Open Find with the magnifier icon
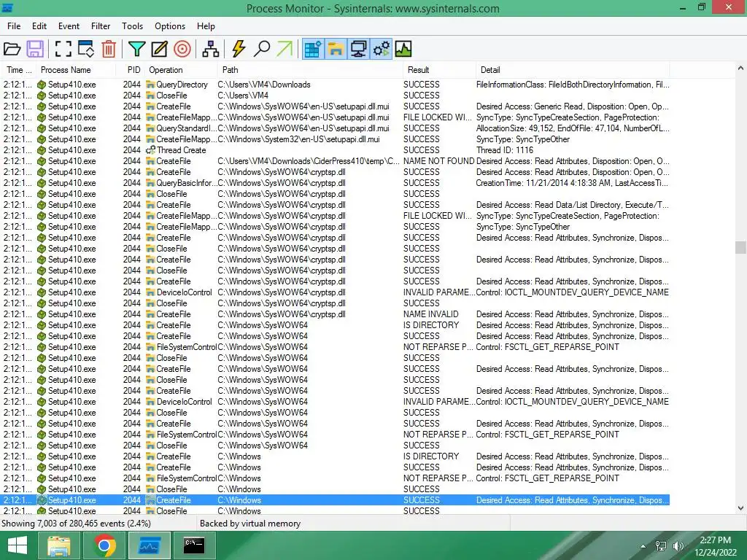This screenshot has height=560, width=747. [x=262, y=49]
